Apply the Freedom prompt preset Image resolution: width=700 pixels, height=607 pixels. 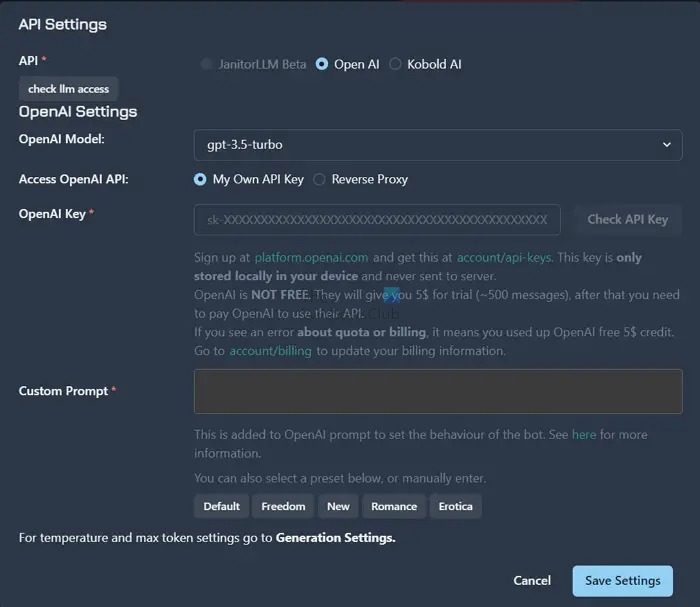[283, 506]
